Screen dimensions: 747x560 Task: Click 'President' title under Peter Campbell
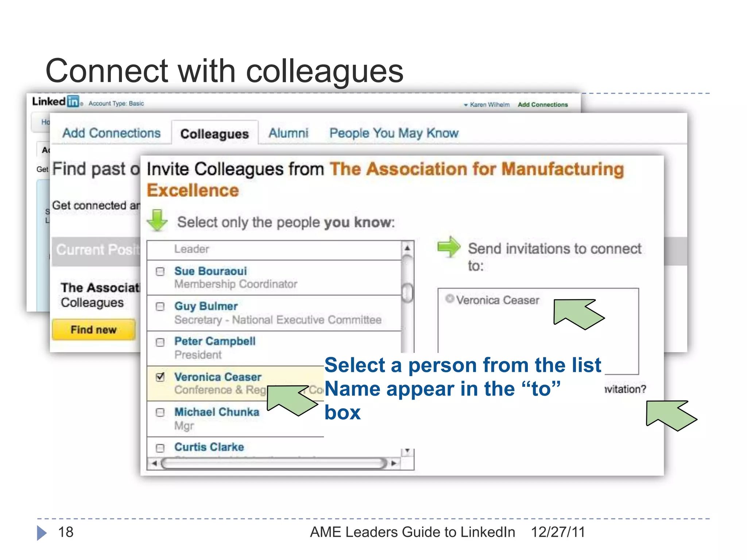pos(198,355)
